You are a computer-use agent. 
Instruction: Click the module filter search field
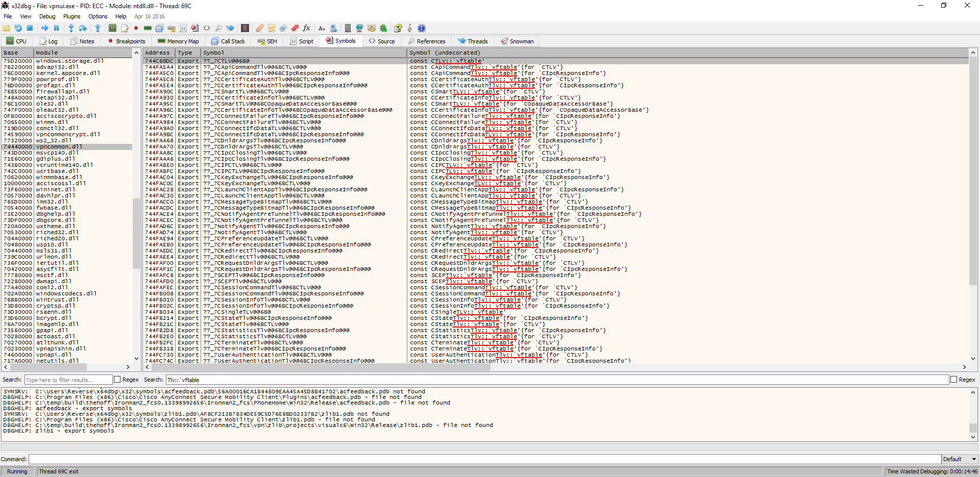[x=68, y=380]
